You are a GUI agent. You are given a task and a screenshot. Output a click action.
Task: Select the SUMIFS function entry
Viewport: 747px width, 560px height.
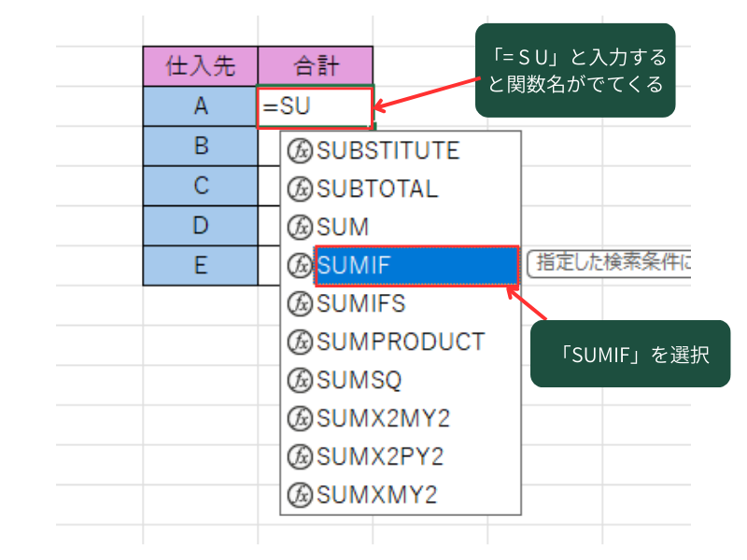(361, 303)
